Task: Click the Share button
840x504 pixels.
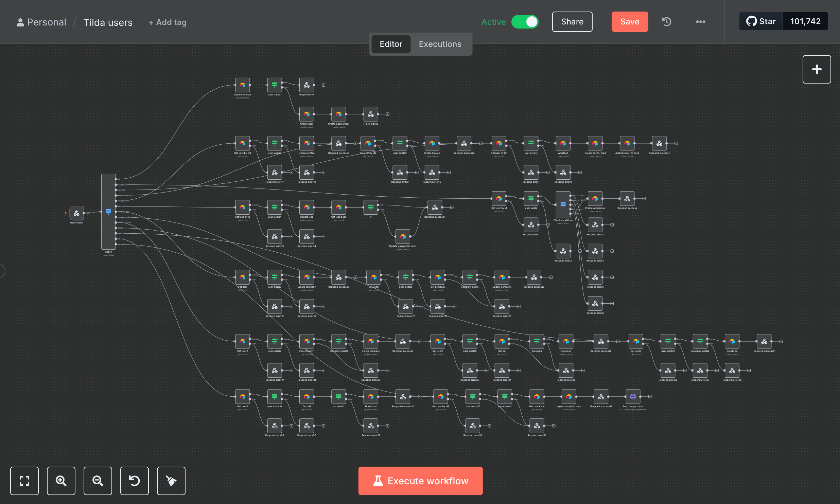Action: [572, 22]
